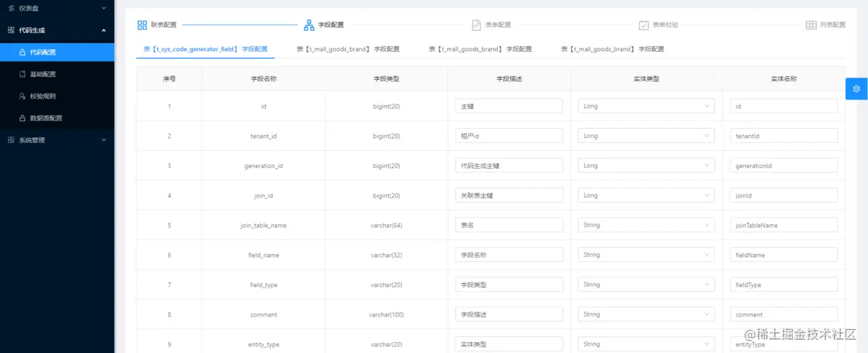Switch to the third table 字段配置 tab
Viewport: 868px width, 353px height.
(x=480, y=50)
